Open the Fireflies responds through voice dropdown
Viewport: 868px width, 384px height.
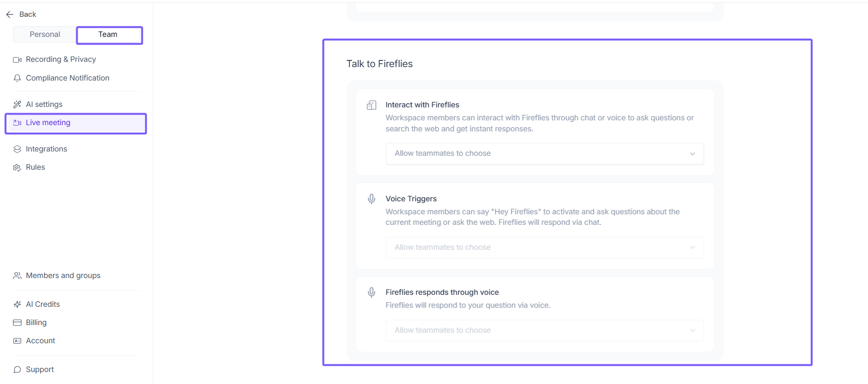544,330
